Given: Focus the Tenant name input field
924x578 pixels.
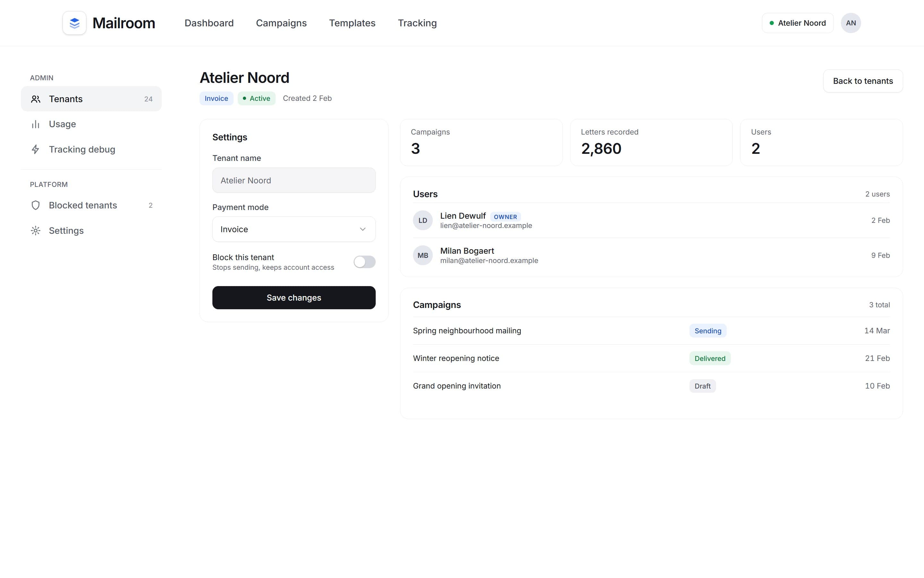Looking at the screenshot, I should pos(294,180).
